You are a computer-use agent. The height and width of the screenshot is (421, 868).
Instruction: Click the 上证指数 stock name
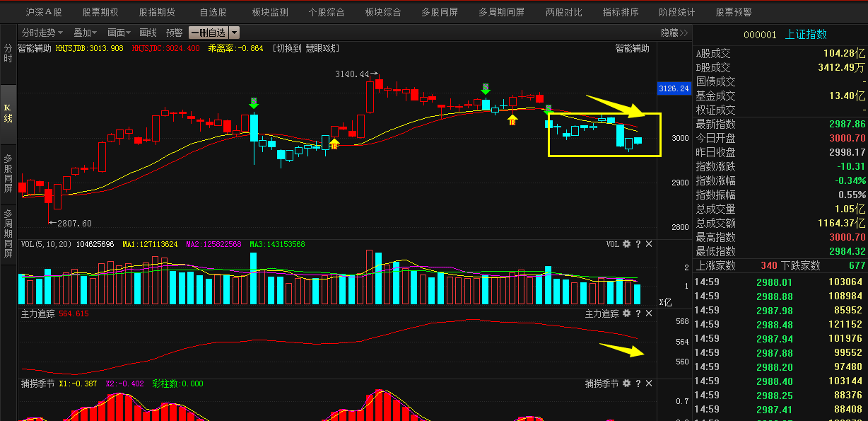click(806, 34)
